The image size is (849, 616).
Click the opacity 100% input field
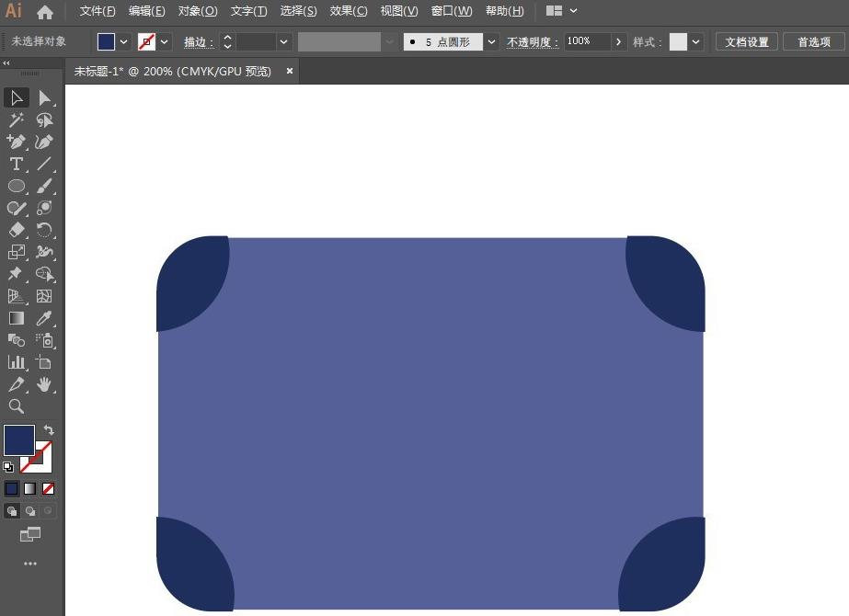[x=587, y=41]
